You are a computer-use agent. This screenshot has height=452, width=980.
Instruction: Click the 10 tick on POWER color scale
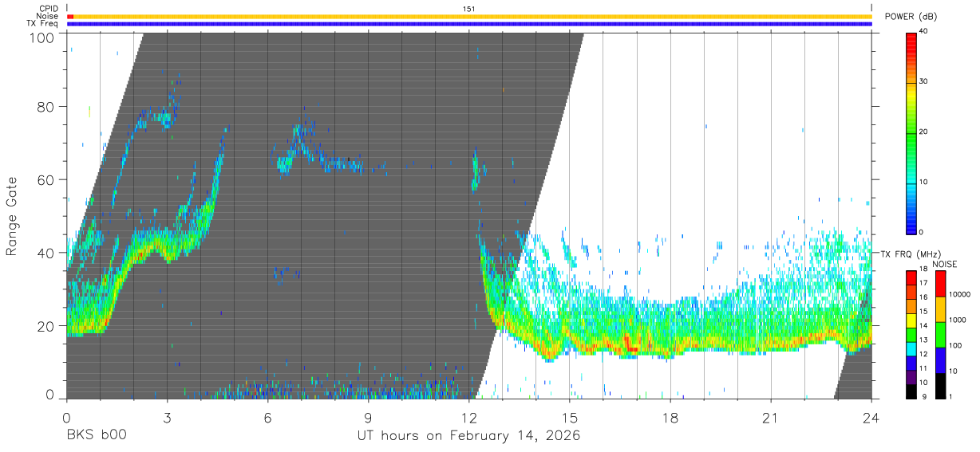[925, 182]
